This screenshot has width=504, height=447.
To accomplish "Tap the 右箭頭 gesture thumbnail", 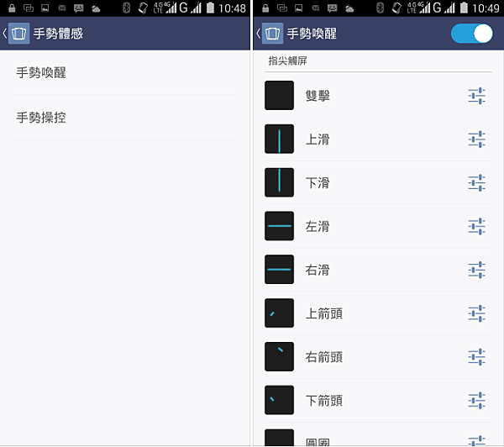I will point(279,356).
